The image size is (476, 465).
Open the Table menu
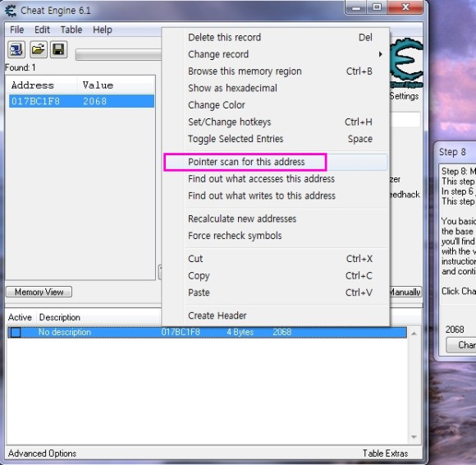pos(71,30)
